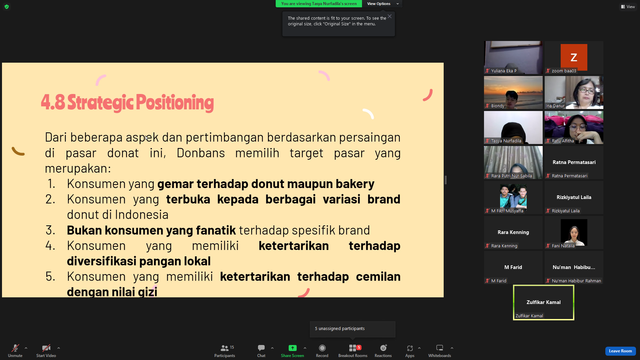Select Rara Putri Nur Sabila video thumbnail
Image resolution: width=640 pixels, height=360 pixels.
[513, 162]
